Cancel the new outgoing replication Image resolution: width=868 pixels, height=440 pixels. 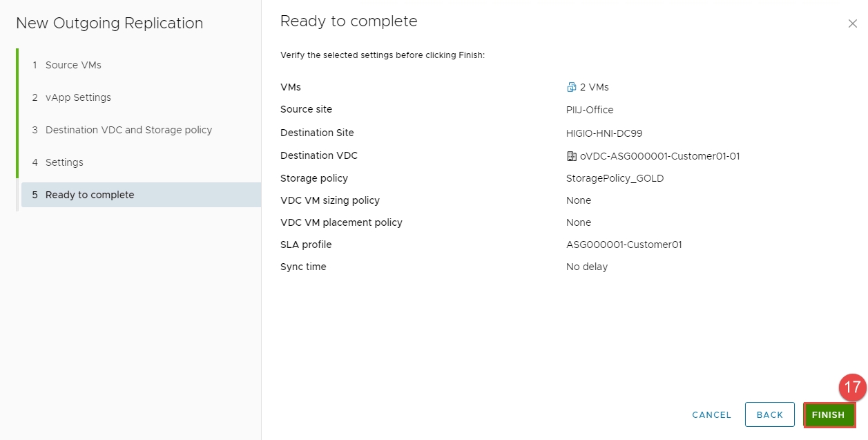click(x=711, y=415)
